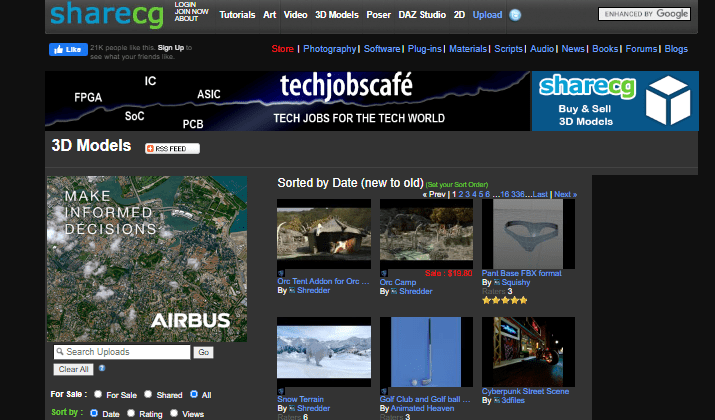715x420 pixels.
Task: Open the Orc Tent Addon thumbnail
Action: point(324,234)
